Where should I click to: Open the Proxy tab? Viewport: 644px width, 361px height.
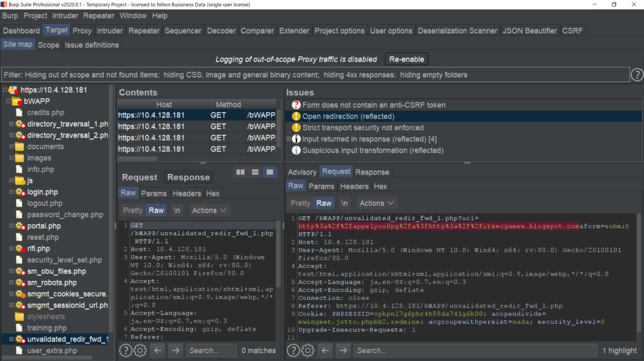click(82, 31)
